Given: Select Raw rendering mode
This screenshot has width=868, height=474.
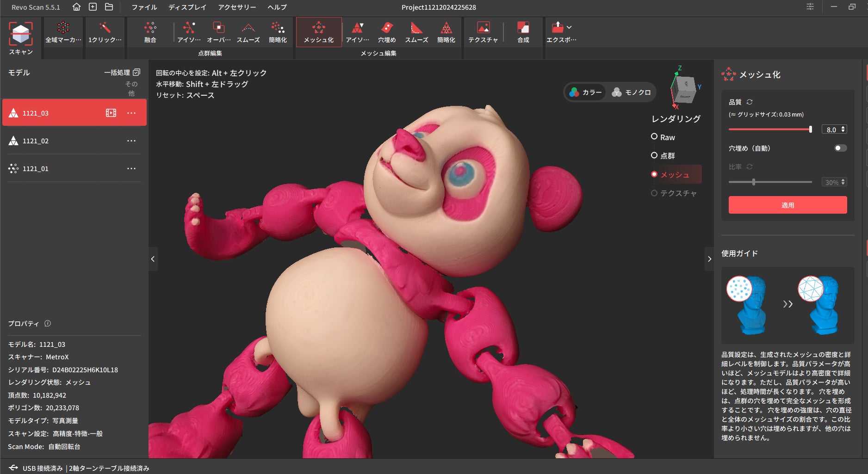Looking at the screenshot, I should [x=654, y=137].
